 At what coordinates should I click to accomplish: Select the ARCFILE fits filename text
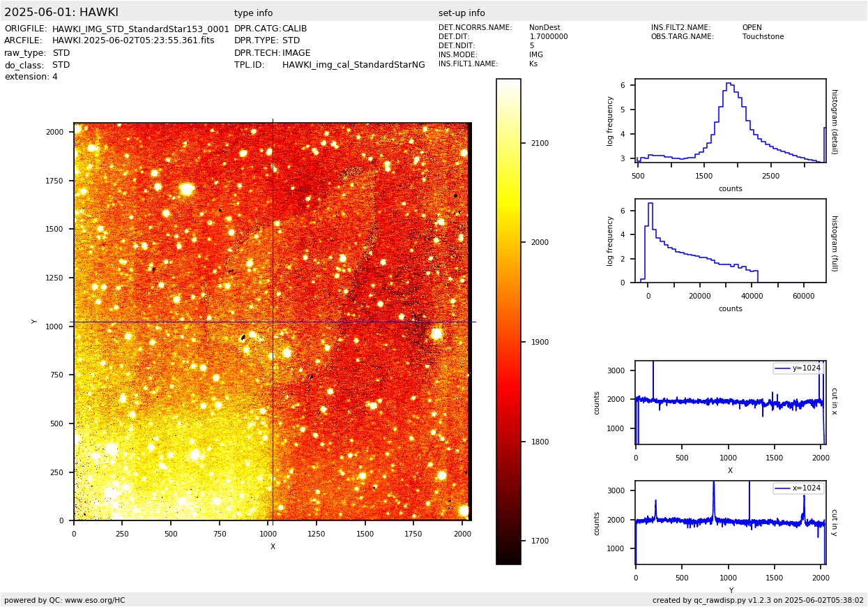(133, 41)
